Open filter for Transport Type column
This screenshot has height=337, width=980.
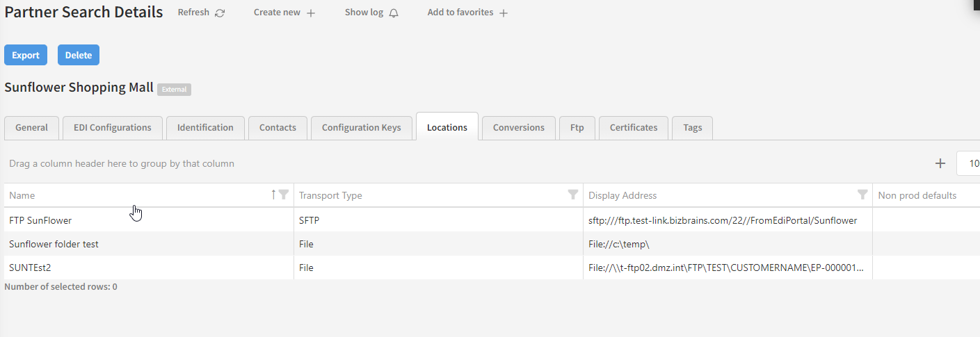click(x=573, y=195)
